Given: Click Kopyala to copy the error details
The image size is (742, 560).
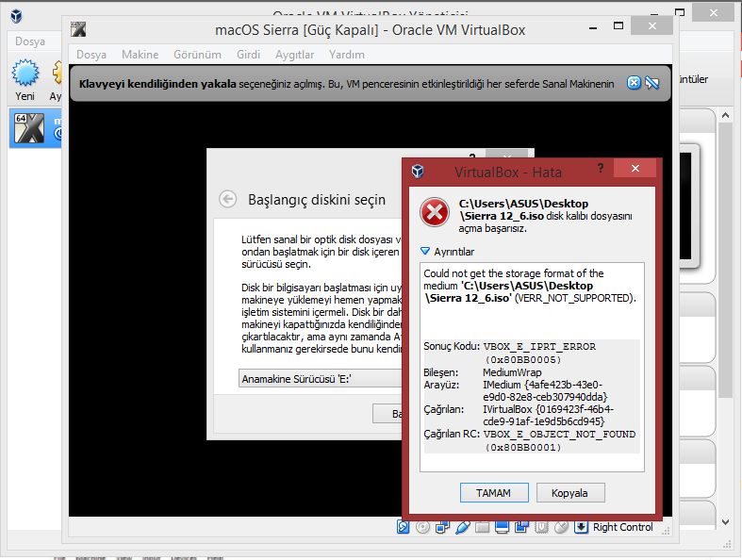Looking at the screenshot, I should click(570, 493).
